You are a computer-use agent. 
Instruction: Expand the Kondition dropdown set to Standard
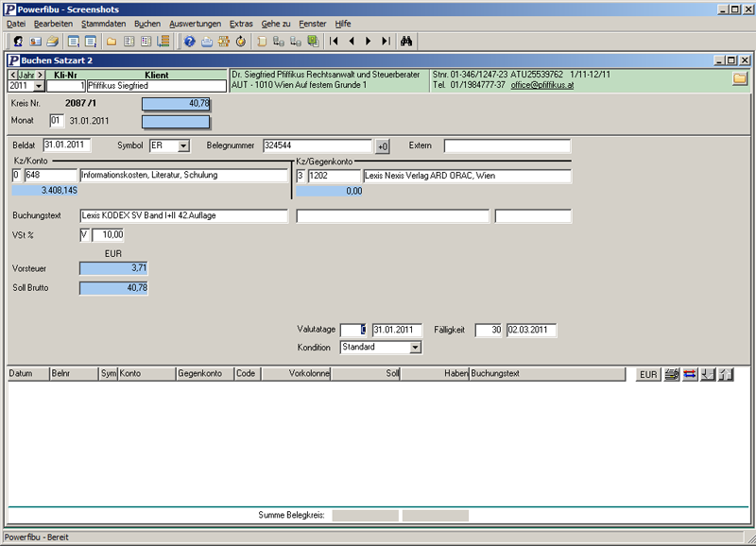click(415, 347)
